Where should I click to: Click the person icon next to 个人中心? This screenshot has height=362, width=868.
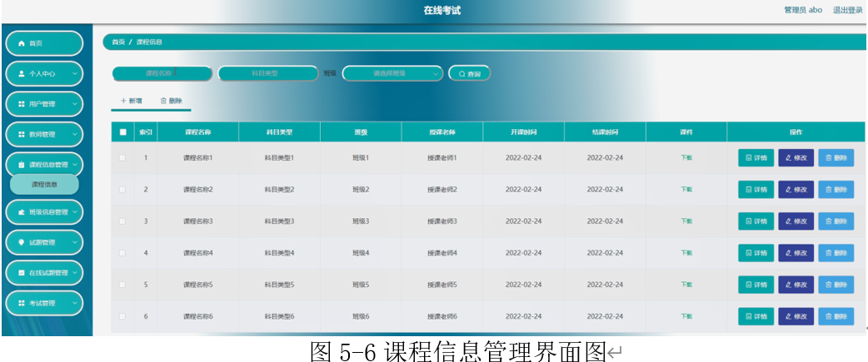pos(22,73)
